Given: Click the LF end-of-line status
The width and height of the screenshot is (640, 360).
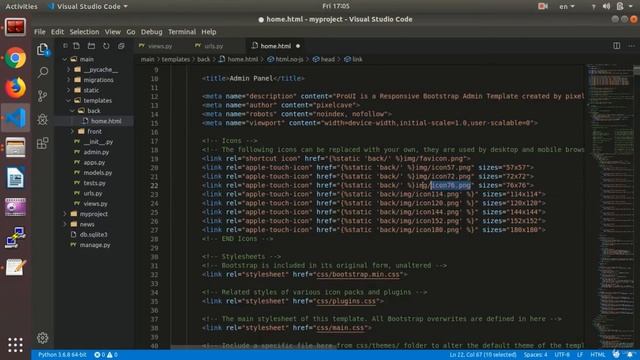Looking at the screenshot, I should coord(580,355).
